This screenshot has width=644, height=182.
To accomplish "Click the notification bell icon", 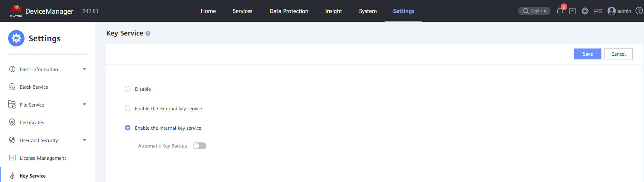I will click(560, 11).
